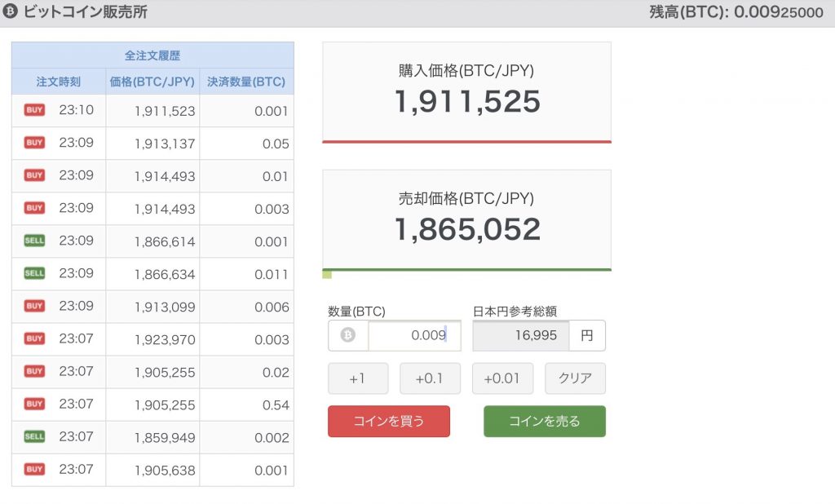Click SELL badge for price 1,866,614
835x504 pixels.
pos(34,241)
